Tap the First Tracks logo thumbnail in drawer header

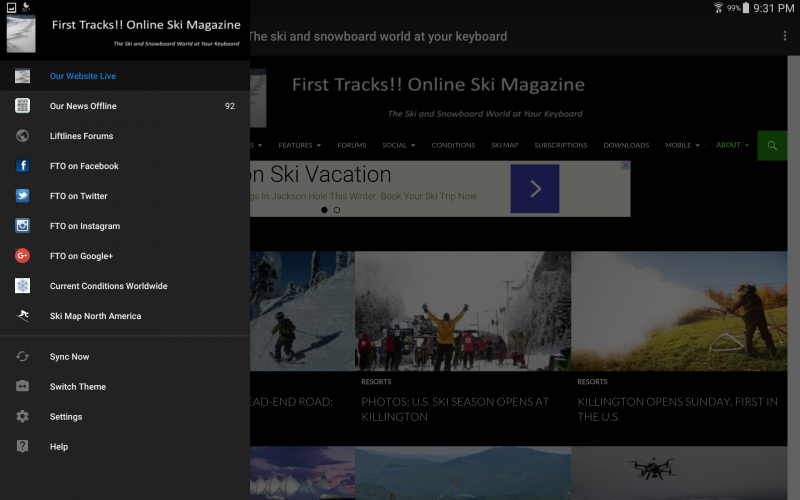tap(21, 34)
